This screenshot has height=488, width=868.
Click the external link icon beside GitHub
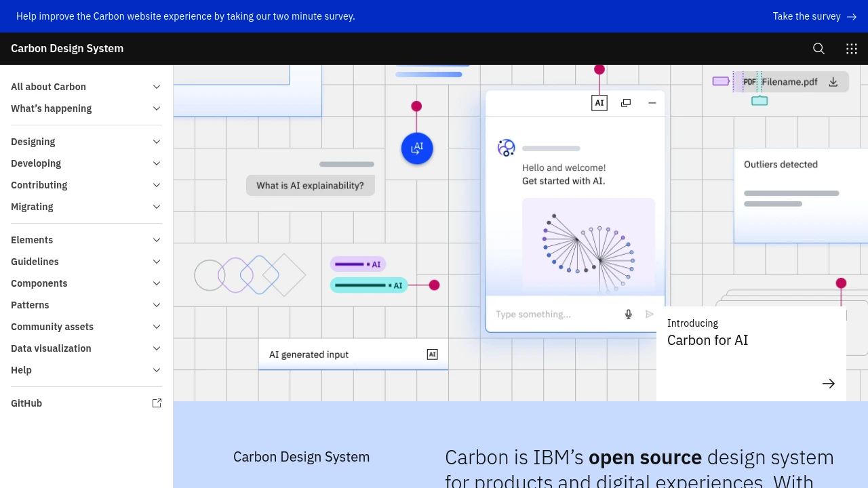coord(157,403)
